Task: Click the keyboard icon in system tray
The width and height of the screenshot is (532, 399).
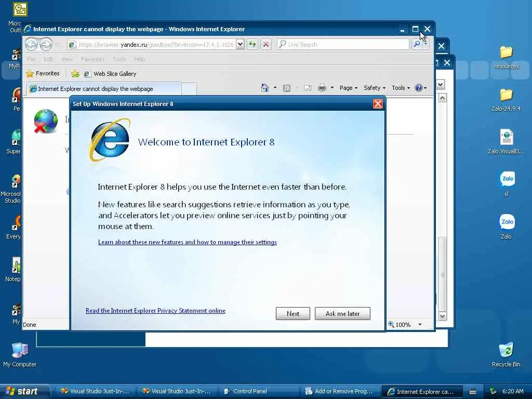Action: 473,392
